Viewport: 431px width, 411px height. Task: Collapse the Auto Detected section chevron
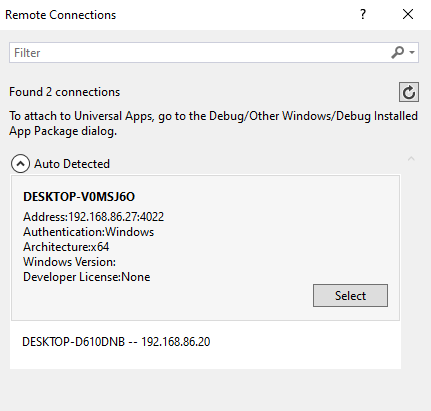click(20, 164)
